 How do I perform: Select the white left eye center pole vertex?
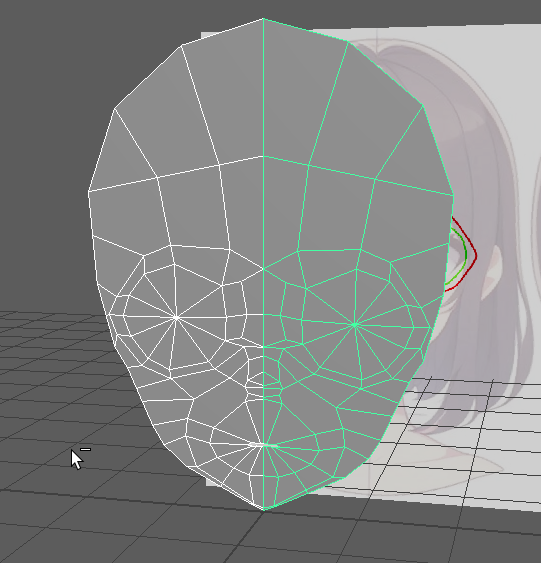pyautogui.click(x=176, y=317)
